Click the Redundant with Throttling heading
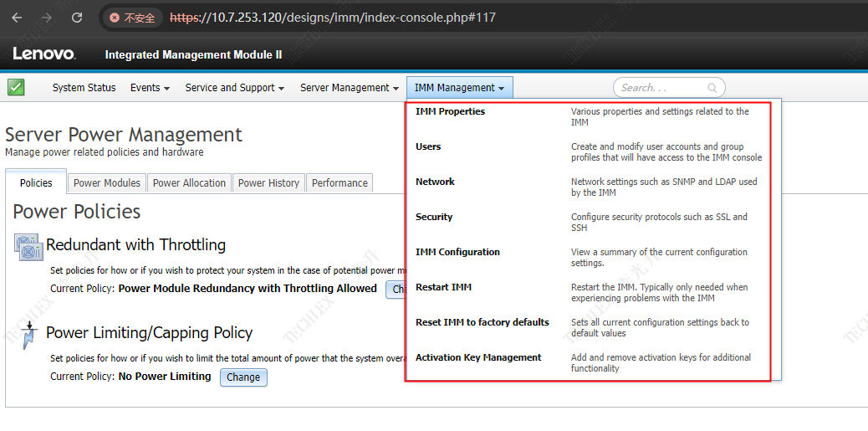 (135, 244)
